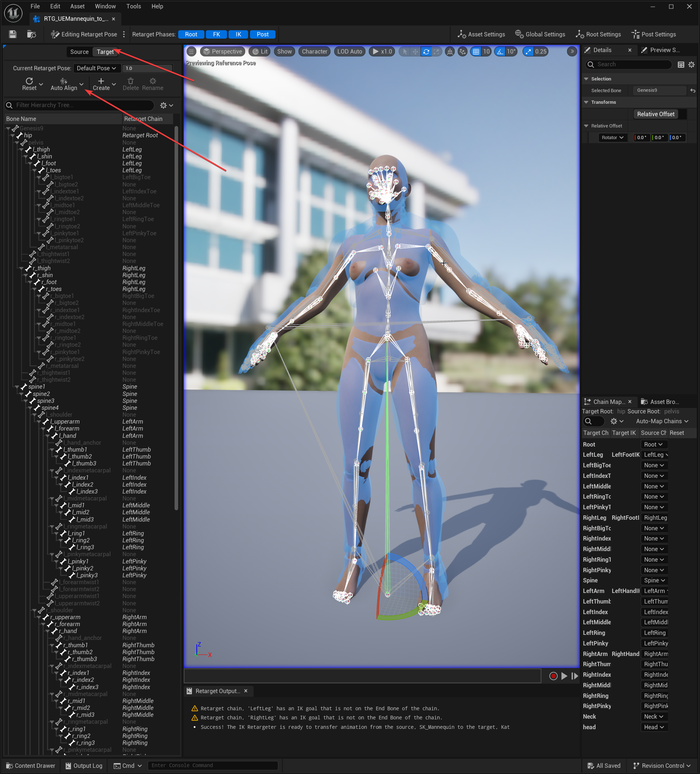This screenshot has width=700, height=774.
Task: Open the three-dot retarget mode options menu
Action: click(x=124, y=35)
